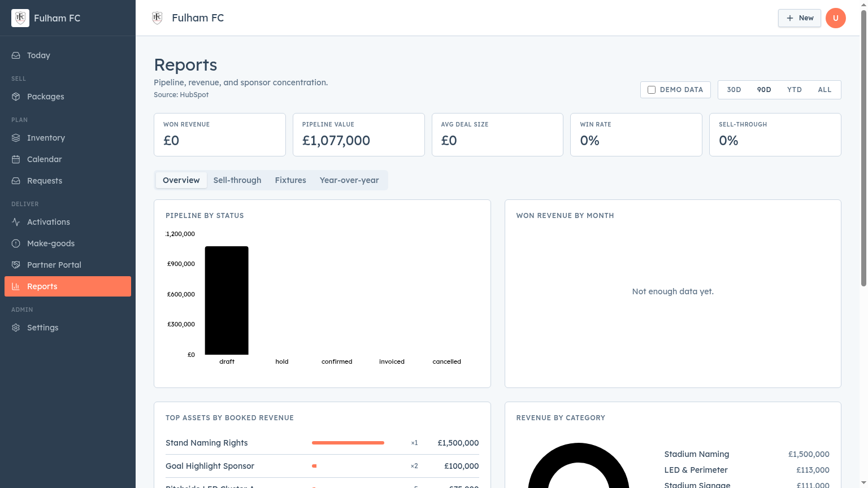Viewport: 868px width, 488px height.
Task: Click the Fulham FC crest in sidebar
Action: [20, 18]
